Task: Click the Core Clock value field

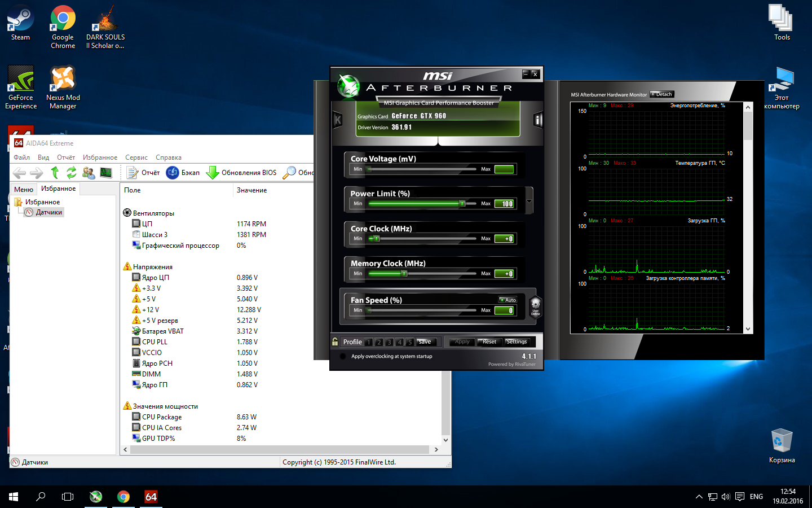Action: coord(504,239)
